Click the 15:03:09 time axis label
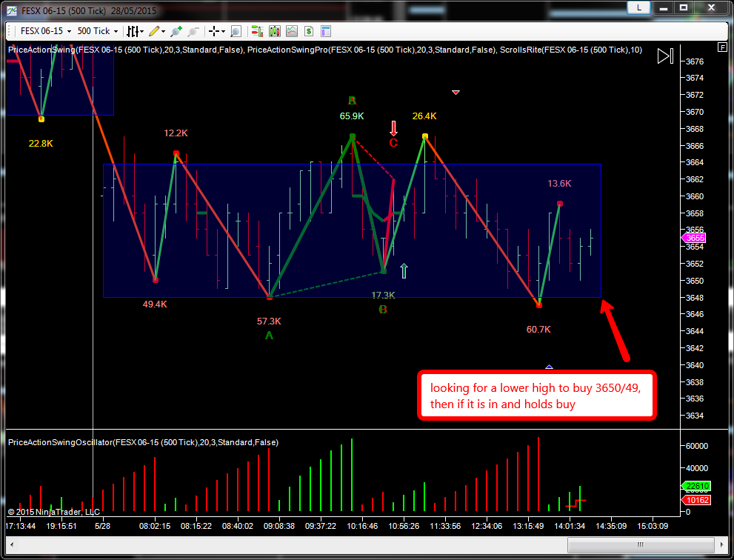Viewport: 734px width, 560px height. coord(653,526)
